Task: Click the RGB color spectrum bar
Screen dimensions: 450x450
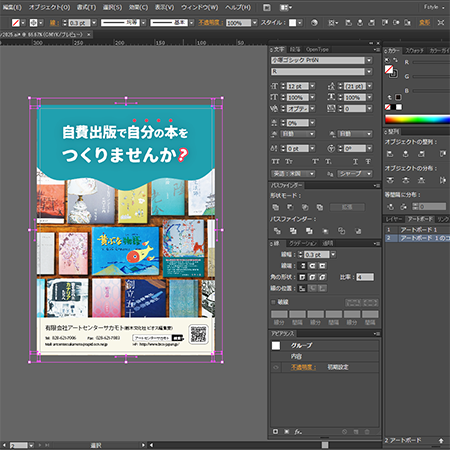Action: pos(417,120)
